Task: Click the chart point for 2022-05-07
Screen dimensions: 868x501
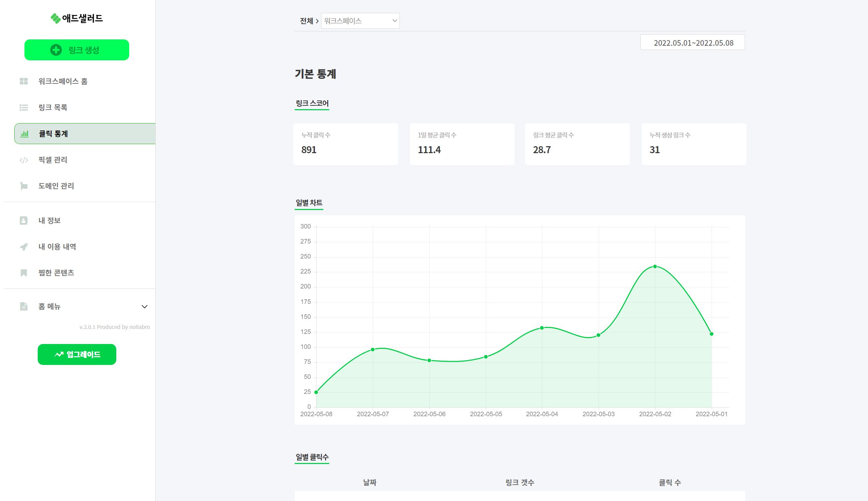Action: click(373, 350)
